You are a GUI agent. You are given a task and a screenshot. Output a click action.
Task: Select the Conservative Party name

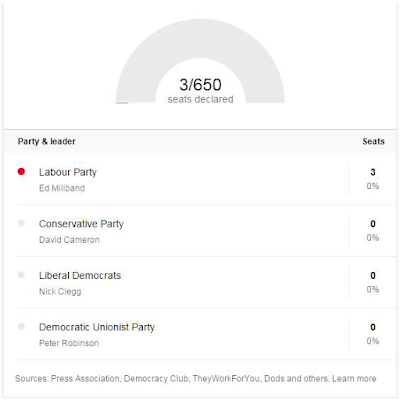[x=81, y=224]
